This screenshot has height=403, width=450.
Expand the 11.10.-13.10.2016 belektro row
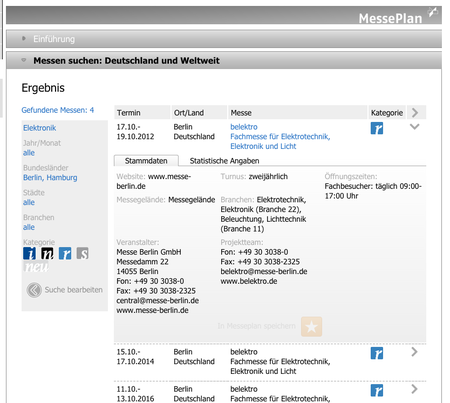pos(414,389)
